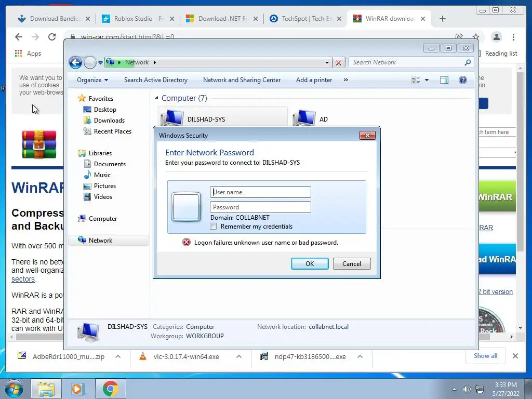Bookmark page with star icon
This screenshot has height=399, width=532.
(476, 36)
